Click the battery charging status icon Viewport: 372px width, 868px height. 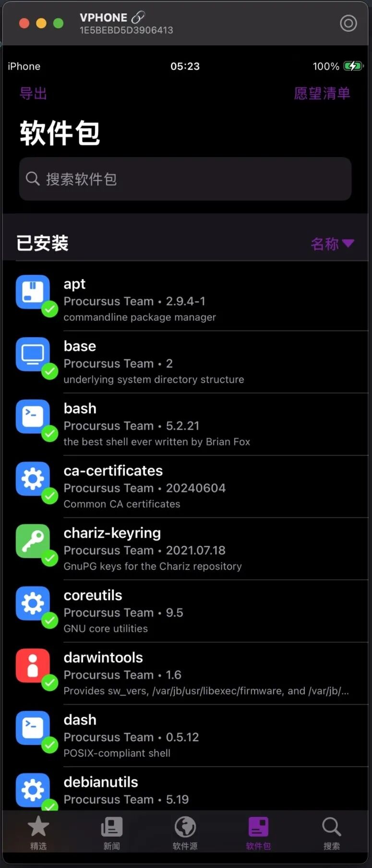pyautogui.click(x=354, y=66)
